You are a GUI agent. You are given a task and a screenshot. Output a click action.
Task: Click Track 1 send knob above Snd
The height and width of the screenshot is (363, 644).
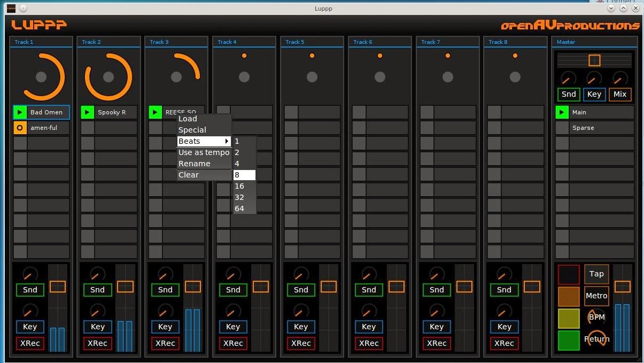30,274
